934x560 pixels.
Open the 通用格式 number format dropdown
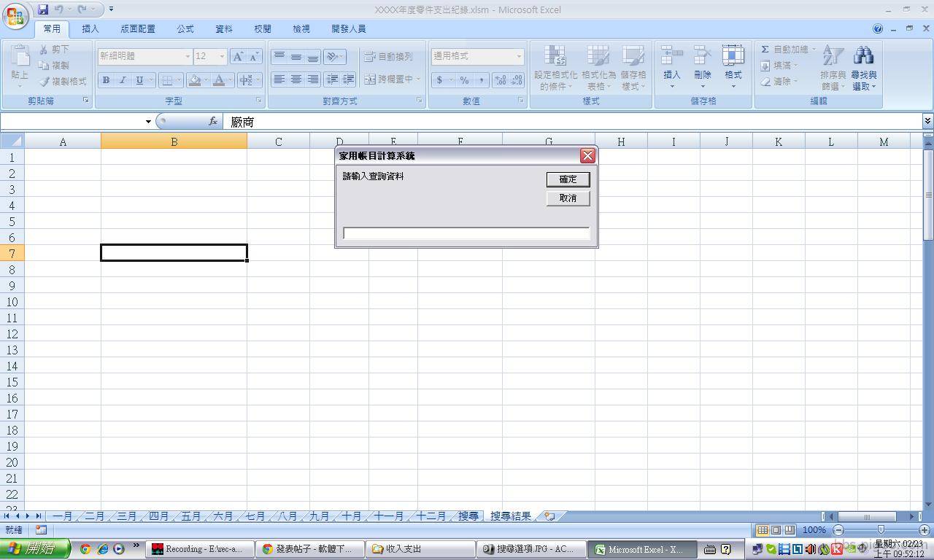[x=519, y=56]
